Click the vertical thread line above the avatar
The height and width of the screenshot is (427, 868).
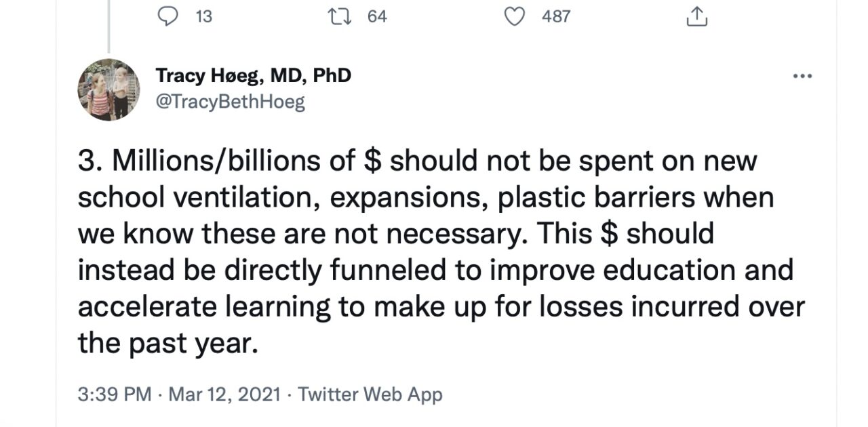(108, 27)
